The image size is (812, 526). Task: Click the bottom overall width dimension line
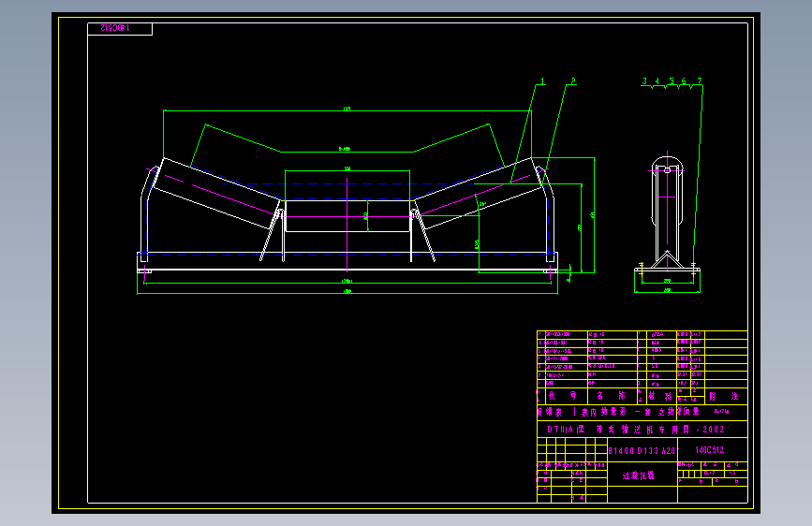tap(347, 294)
